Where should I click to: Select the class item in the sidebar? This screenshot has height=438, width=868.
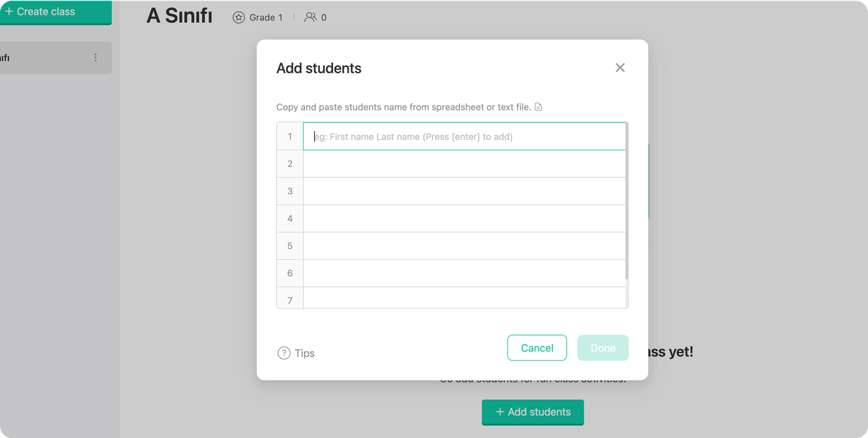pos(43,58)
